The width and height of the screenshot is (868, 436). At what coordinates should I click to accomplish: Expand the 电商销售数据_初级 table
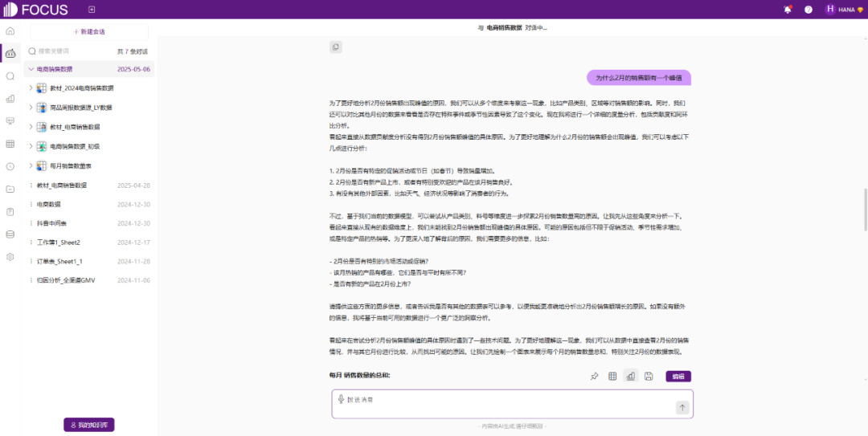(31, 147)
